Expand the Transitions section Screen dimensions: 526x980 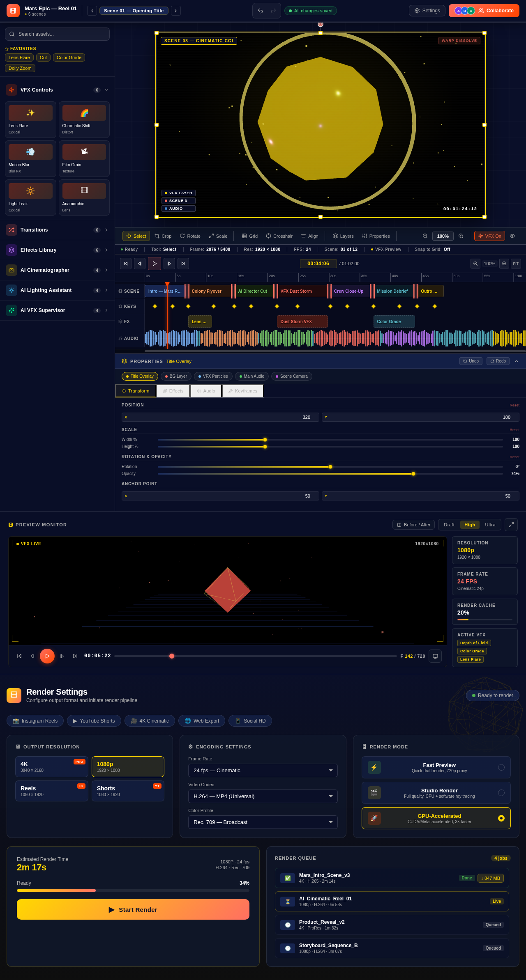[57, 230]
